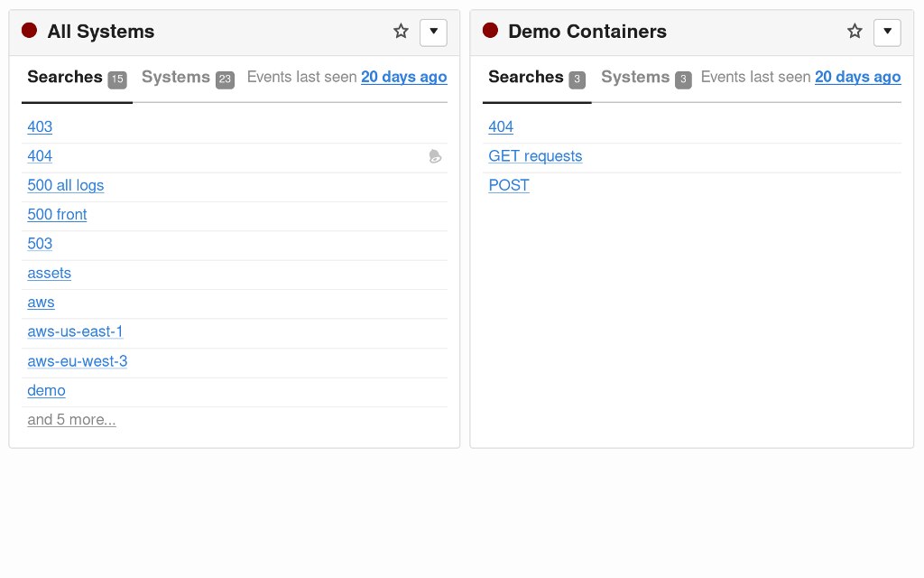This screenshot has height=578, width=924.
Task: Open the 'GET requests' search in Demo Containers
Action: click(x=535, y=156)
